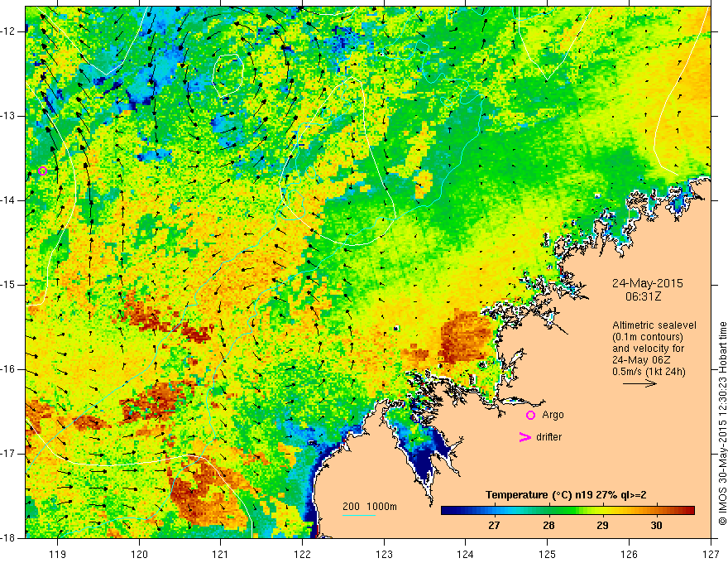Click the 'drifter' legend label
The width and height of the screenshot is (728, 563).
point(548,437)
